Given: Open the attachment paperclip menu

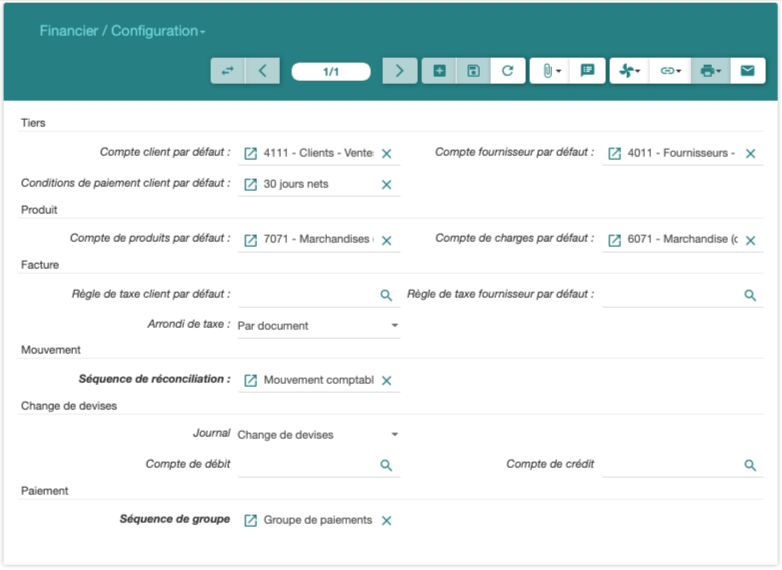Looking at the screenshot, I should 551,71.
